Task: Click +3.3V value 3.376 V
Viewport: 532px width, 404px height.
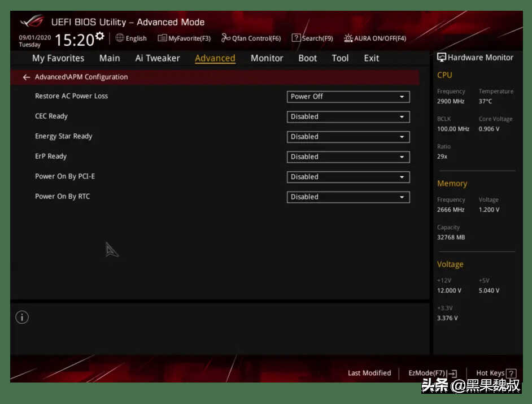Action: [x=447, y=318]
